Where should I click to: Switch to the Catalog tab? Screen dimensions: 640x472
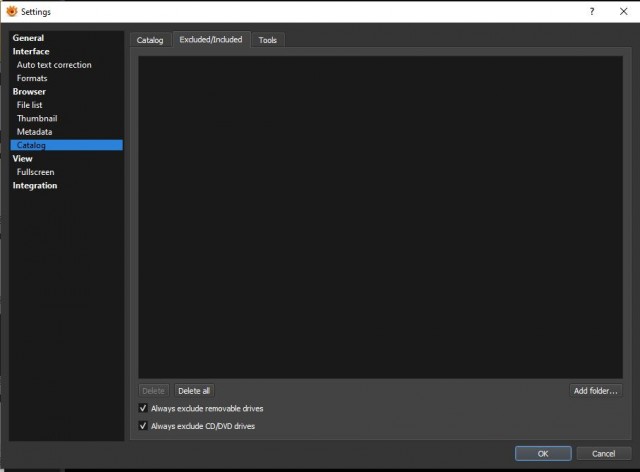coord(150,40)
